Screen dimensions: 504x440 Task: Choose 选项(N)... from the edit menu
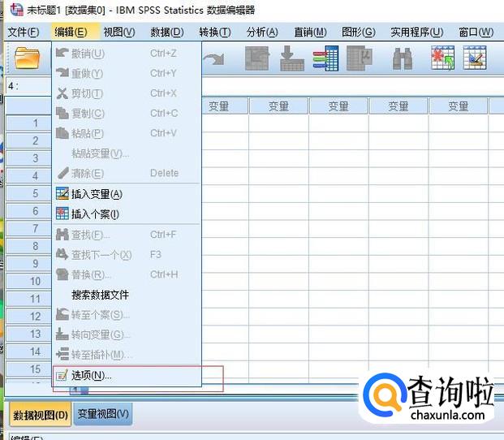127,375
